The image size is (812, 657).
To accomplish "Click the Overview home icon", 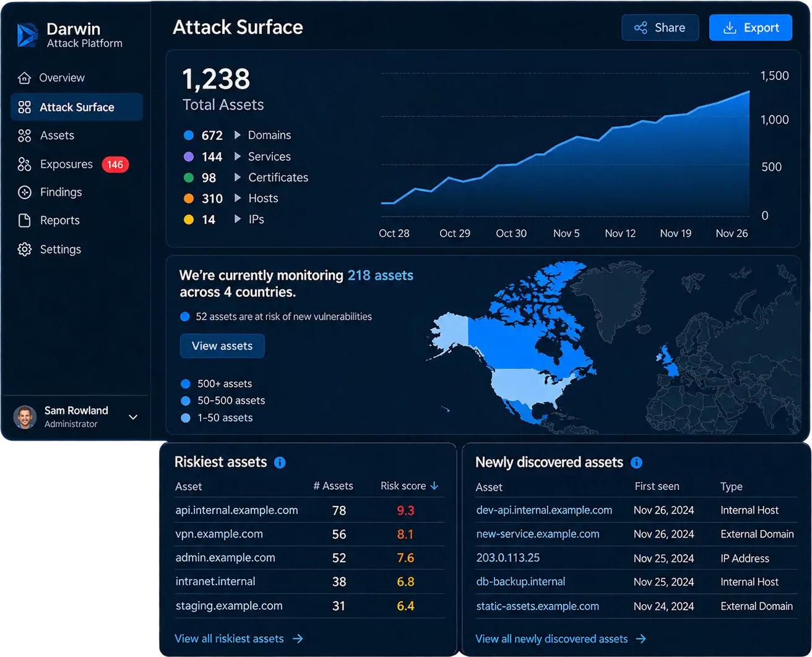I will [25, 78].
